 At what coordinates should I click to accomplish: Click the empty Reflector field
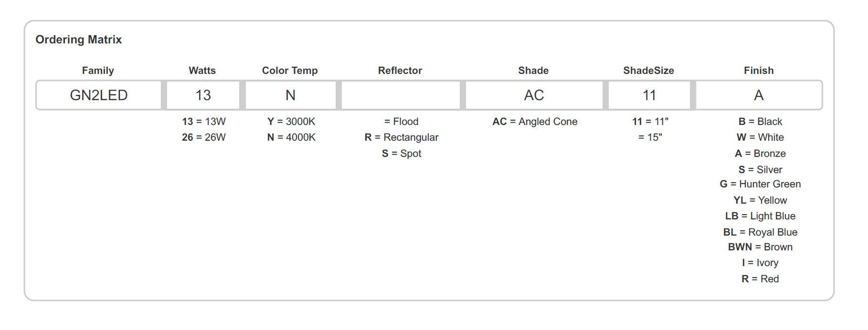[401, 95]
